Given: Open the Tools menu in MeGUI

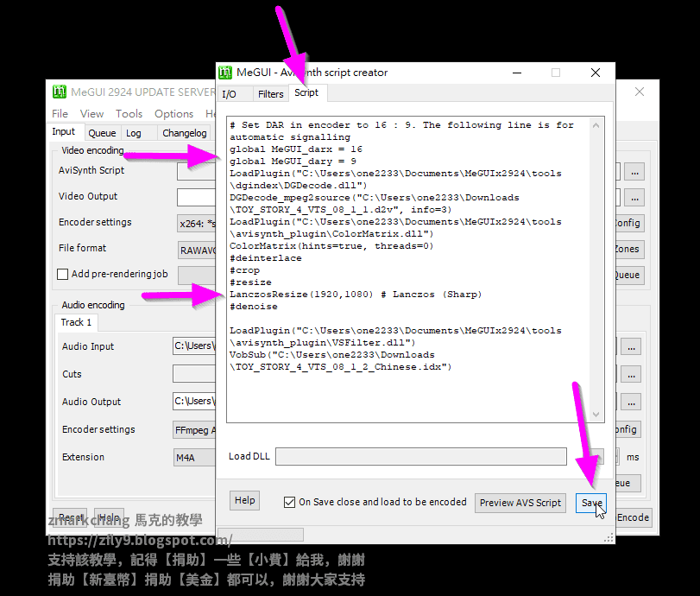Looking at the screenshot, I should click(x=129, y=114).
